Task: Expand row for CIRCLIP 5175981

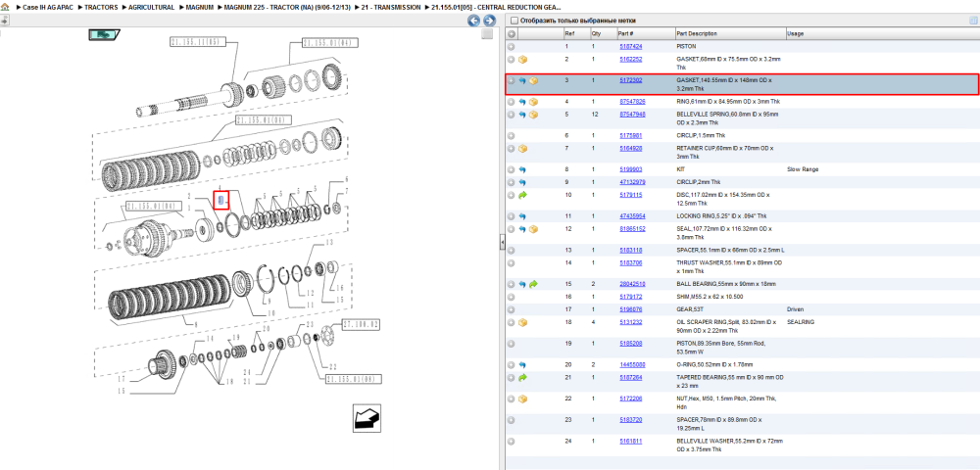Action: (511, 135)
